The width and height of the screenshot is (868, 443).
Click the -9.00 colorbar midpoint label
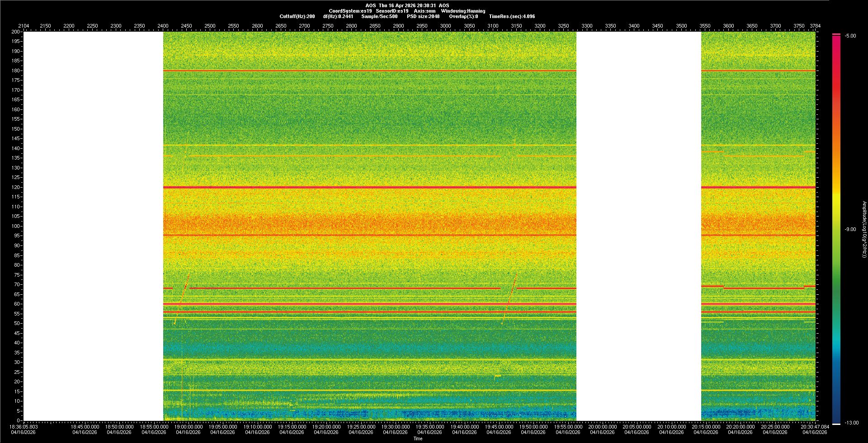click(x=850, y=230)
